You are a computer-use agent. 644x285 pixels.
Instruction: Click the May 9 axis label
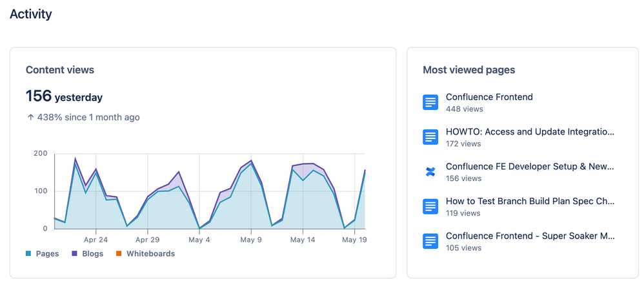click(x=251, y=240)
